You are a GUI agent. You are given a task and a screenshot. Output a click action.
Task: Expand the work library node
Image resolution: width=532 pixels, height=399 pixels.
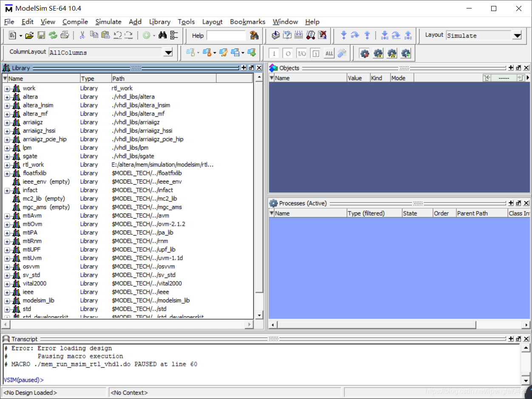[x=7, y=88]
